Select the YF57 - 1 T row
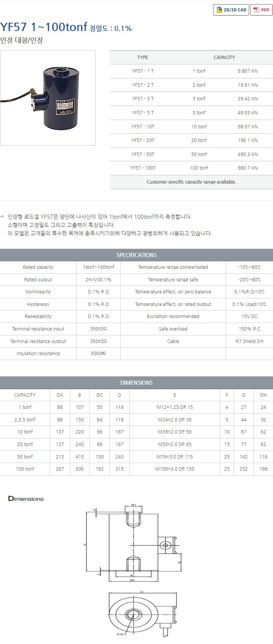Viewport: 273px width, 644px height. click(143, 71)
